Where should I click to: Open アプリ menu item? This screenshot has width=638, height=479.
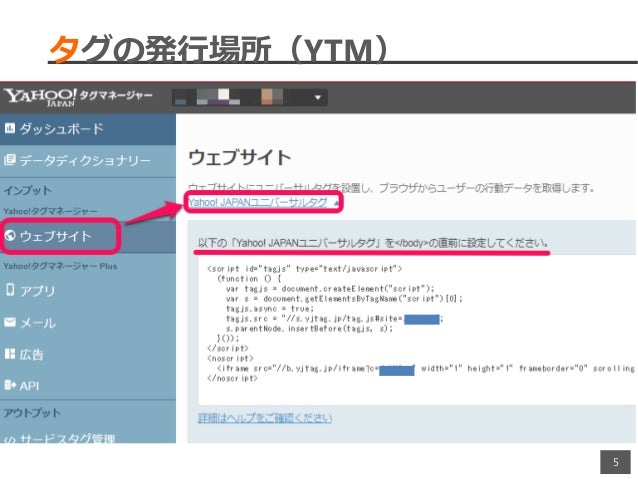click(x=88, y=291)
